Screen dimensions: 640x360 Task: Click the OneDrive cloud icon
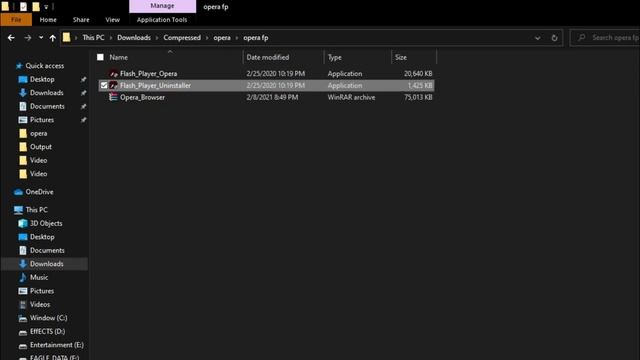pyautogui.click(x=18, y=192)
